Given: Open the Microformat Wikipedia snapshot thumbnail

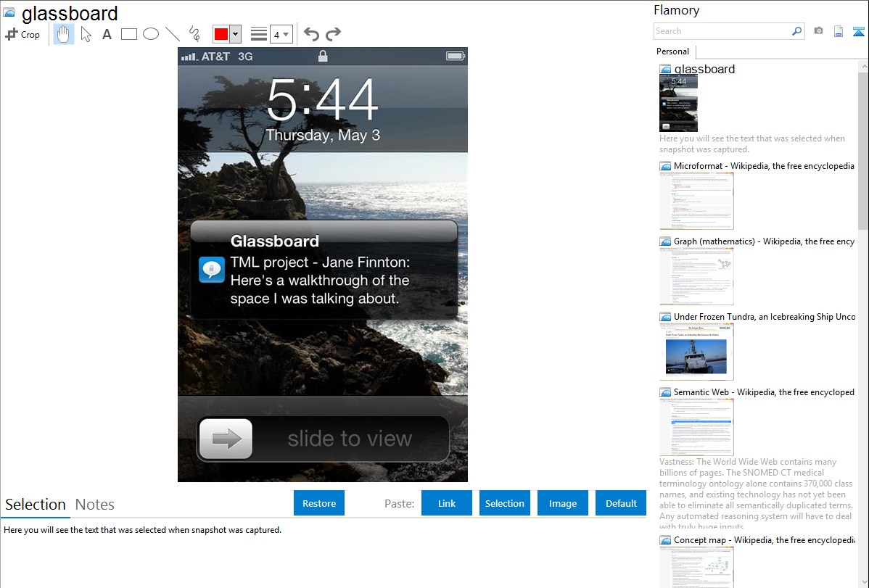Looking at the screenshot, I should point(696,201).
